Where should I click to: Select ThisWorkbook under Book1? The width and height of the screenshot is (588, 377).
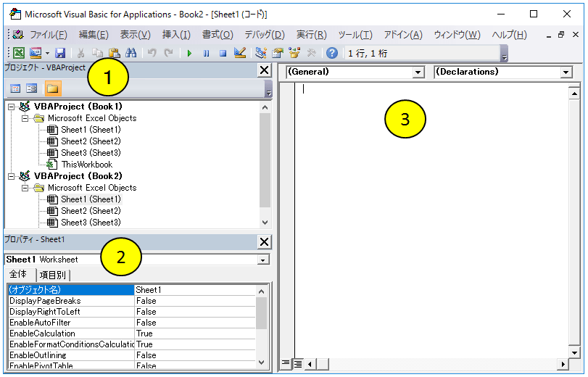(x=87, y=165)
